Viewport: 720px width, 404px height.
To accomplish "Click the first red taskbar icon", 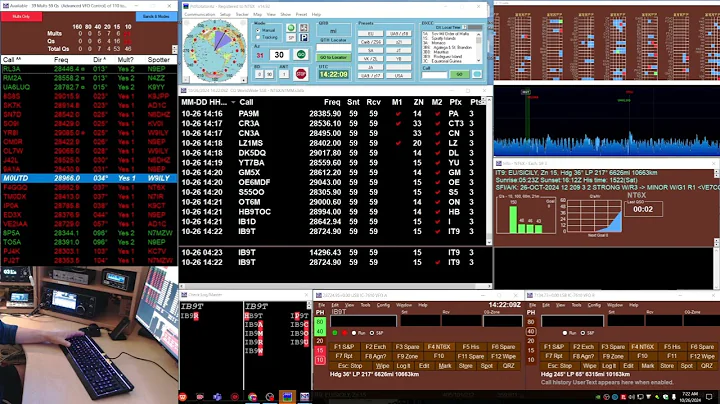I will [183, 397].
